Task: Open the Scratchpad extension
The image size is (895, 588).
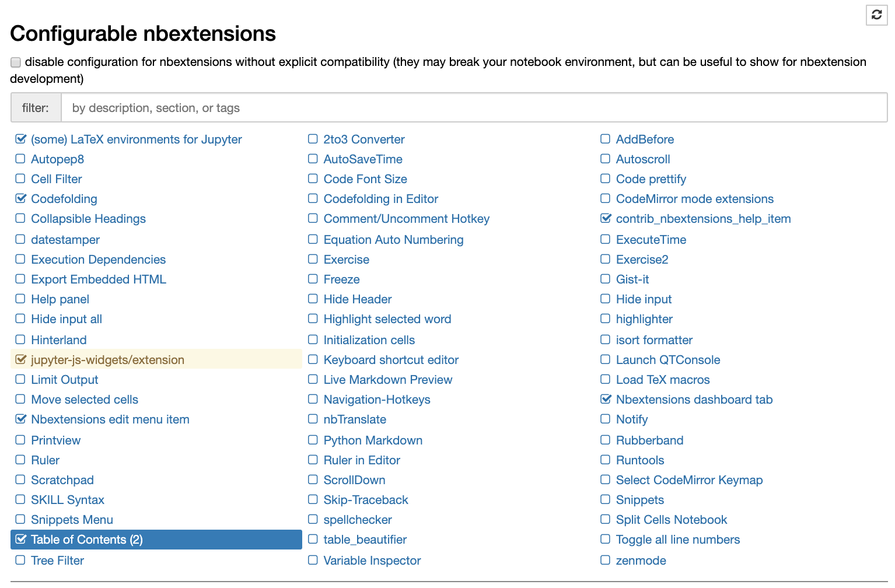Action: pyautogui.click(x=62, y=480)
